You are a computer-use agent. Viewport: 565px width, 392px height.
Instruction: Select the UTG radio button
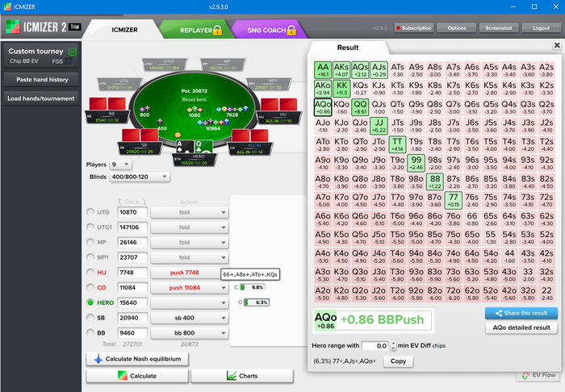(x=90, y=212)
